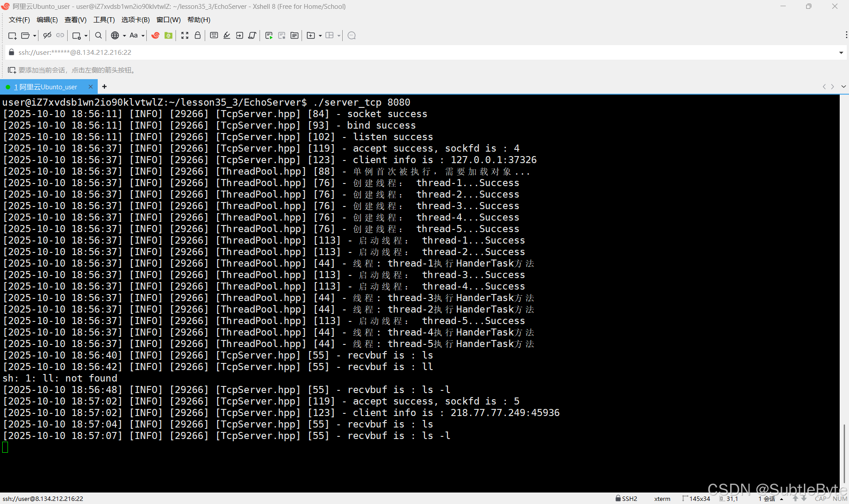
Task: Open the 工具(T) menu
Action: pos(104,20)
